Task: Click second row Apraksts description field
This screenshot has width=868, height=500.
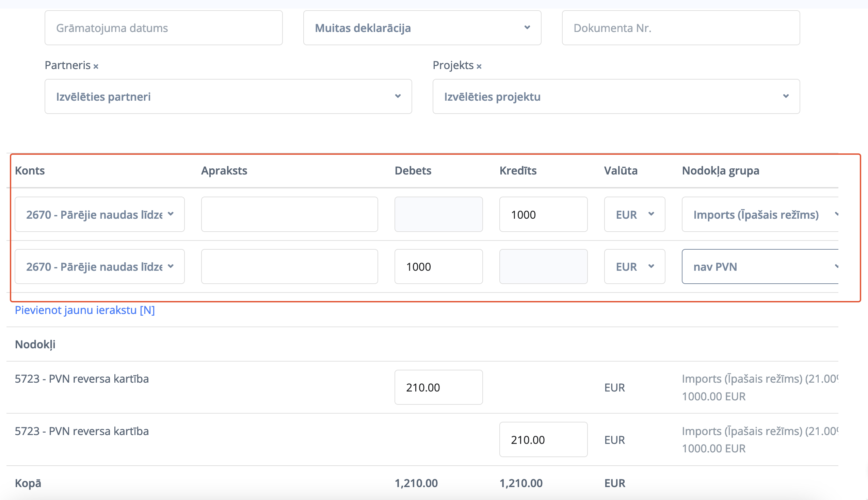Action: (x=289, y=266)
